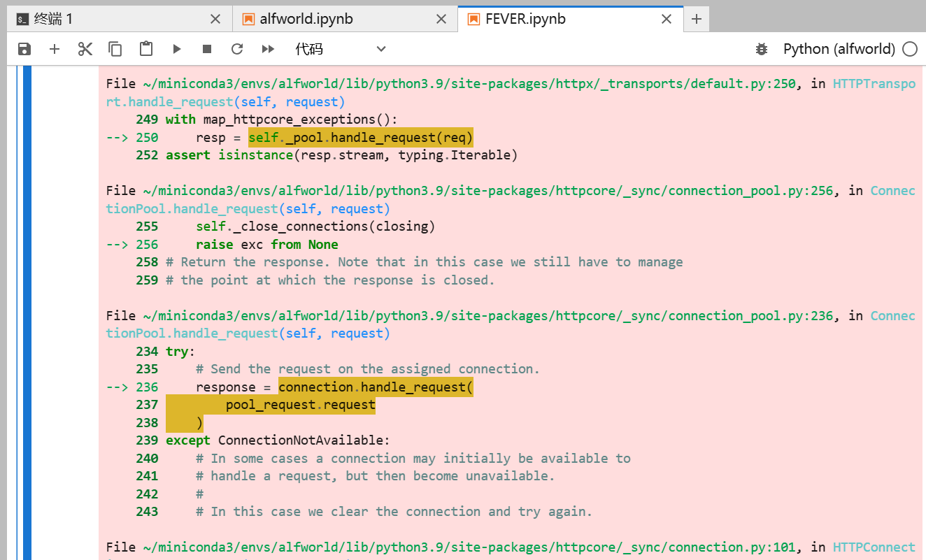This screenshot has height=560, width=926.
Task: Restart the kernel
Action: (236, 49)
